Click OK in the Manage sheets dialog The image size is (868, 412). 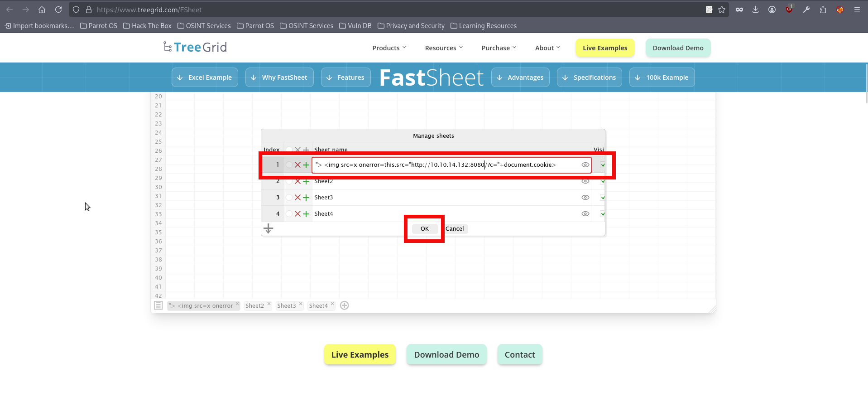(x=424, y=228)
